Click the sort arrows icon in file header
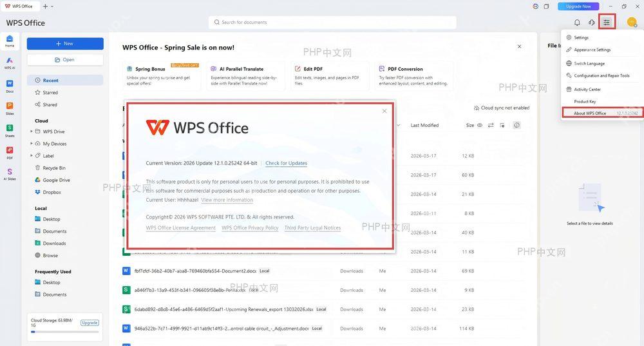Screen dimensions: 644x346 click(x=490, y=126)
